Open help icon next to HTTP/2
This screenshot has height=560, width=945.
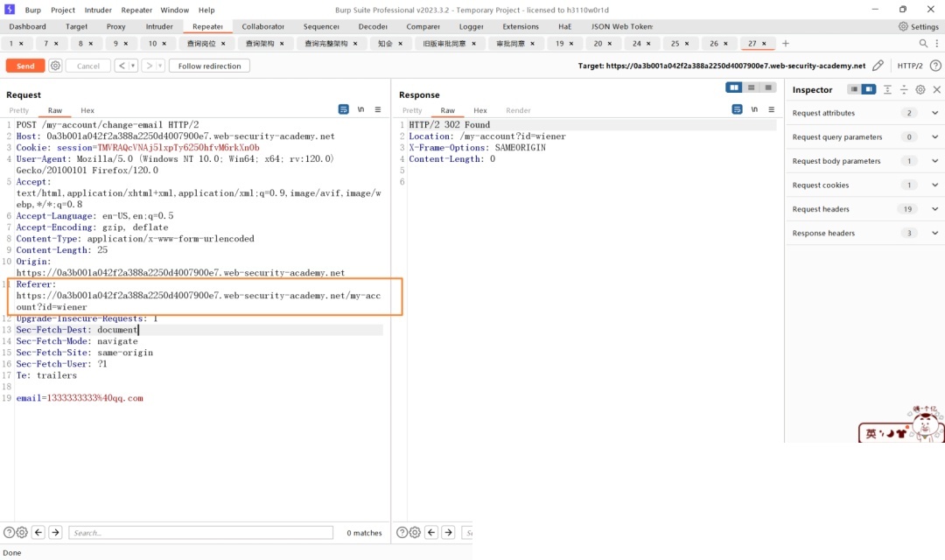(935, 66)
